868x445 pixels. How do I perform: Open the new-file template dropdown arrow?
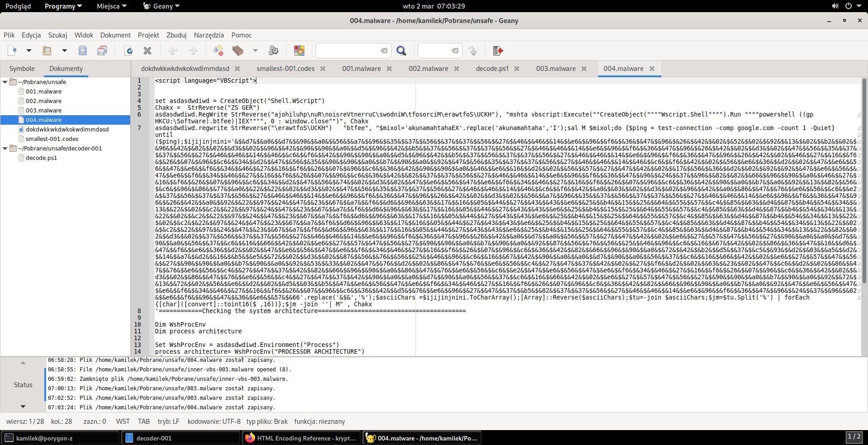tap(28, 51)
